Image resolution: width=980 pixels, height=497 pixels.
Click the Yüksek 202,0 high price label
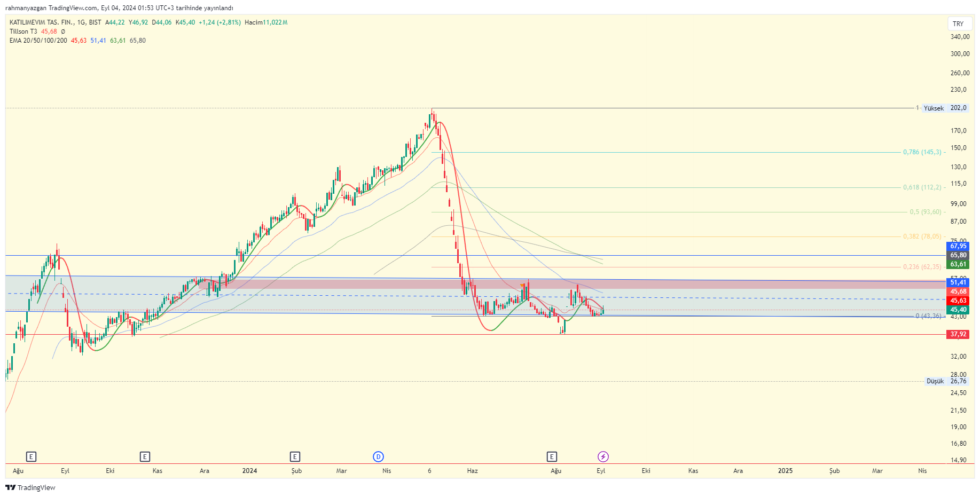[x=945, y=108]
